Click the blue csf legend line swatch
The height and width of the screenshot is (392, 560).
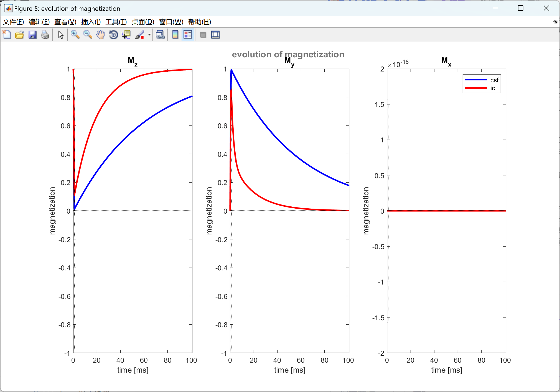(x=476, y=80)
